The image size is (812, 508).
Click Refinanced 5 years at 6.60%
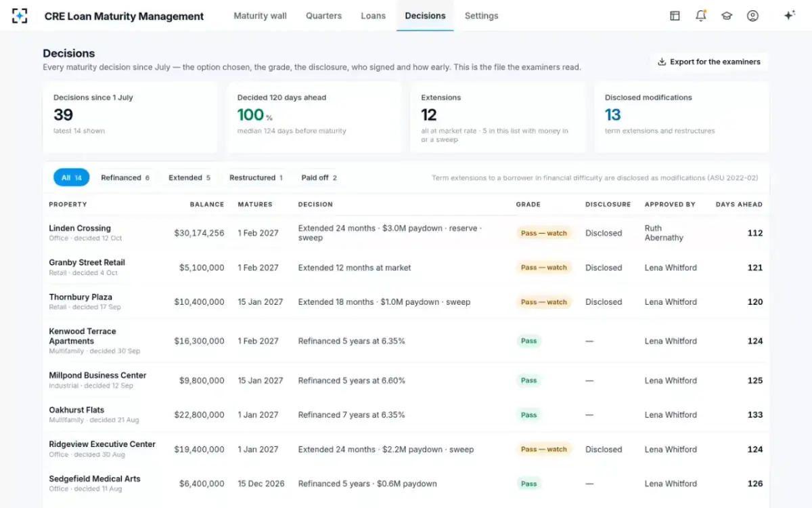[352, 381]
